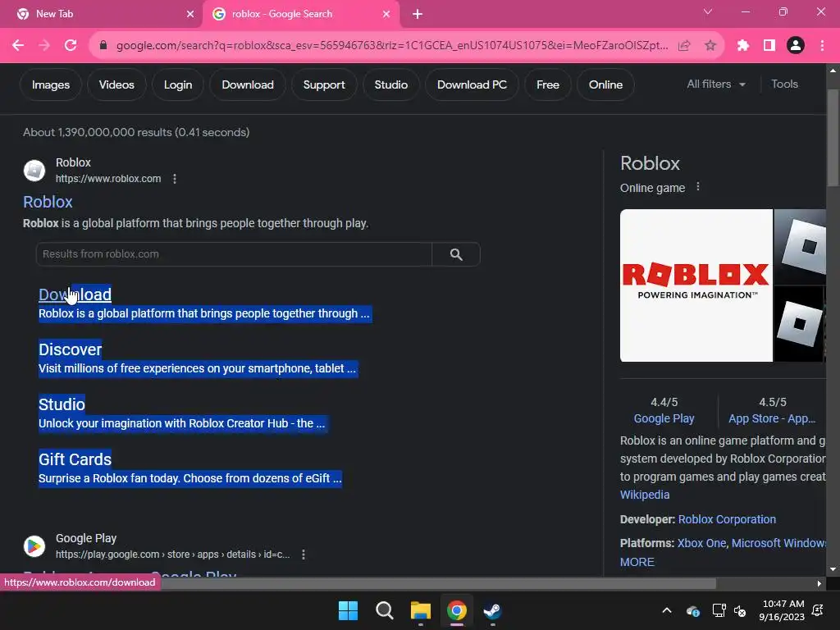Click the horizontal page scrollbar

[439, 583]
